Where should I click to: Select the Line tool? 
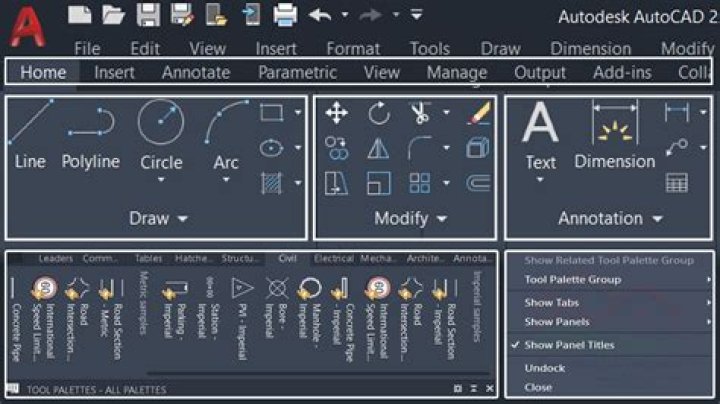tap(30, 133)
